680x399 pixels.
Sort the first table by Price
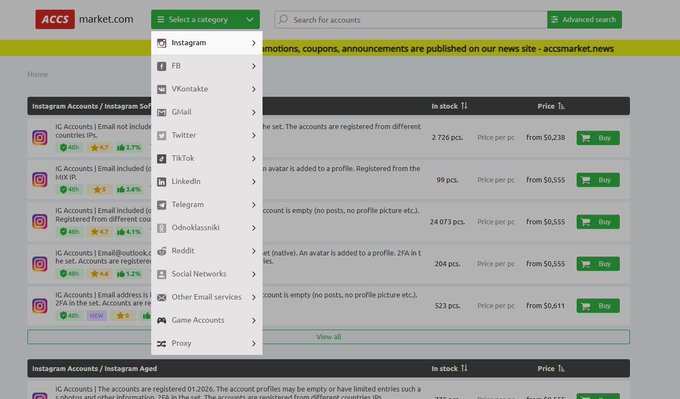pyautogui.click(x=551, y=106)
